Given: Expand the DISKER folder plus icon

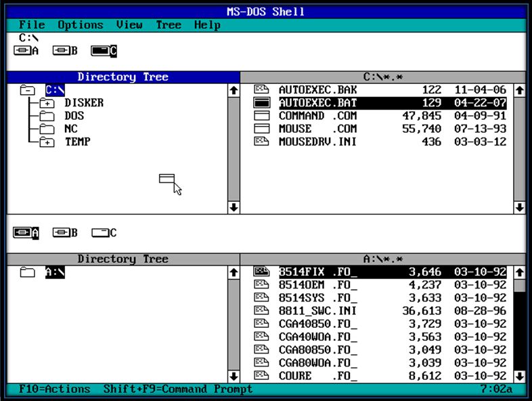Looking at the screenshot, I should click(x=47, y=103).
